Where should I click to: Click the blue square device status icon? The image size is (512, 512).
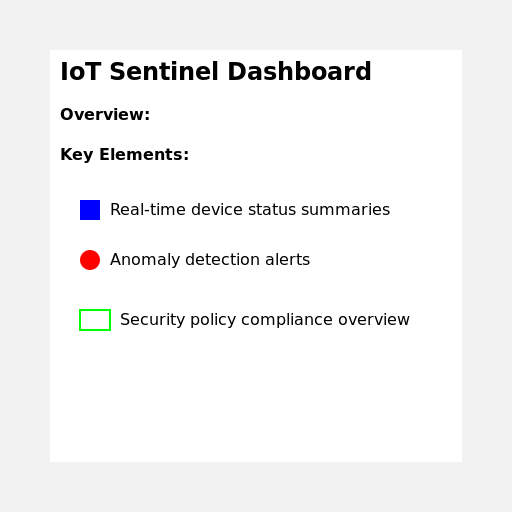click(90, 210)
